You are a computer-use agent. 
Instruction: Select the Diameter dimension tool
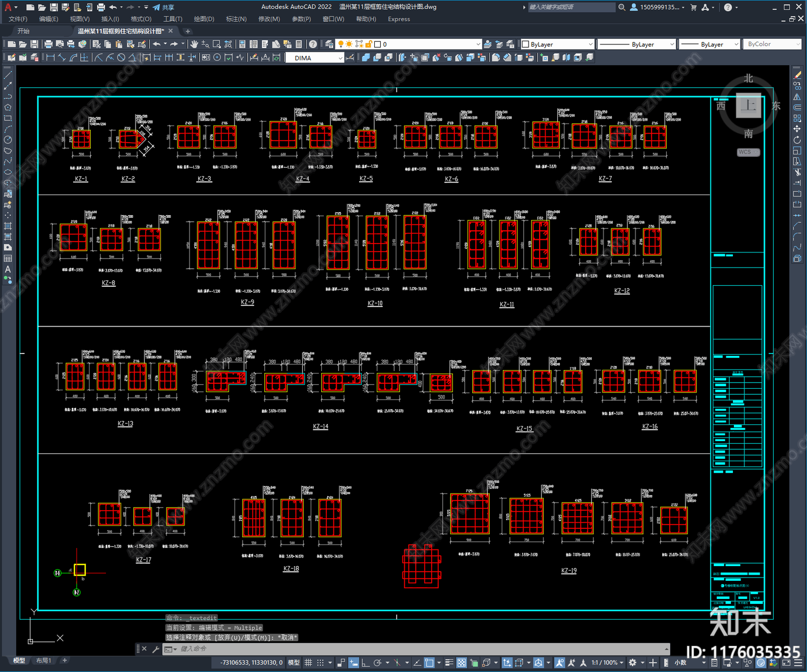[x=121, y=57]
